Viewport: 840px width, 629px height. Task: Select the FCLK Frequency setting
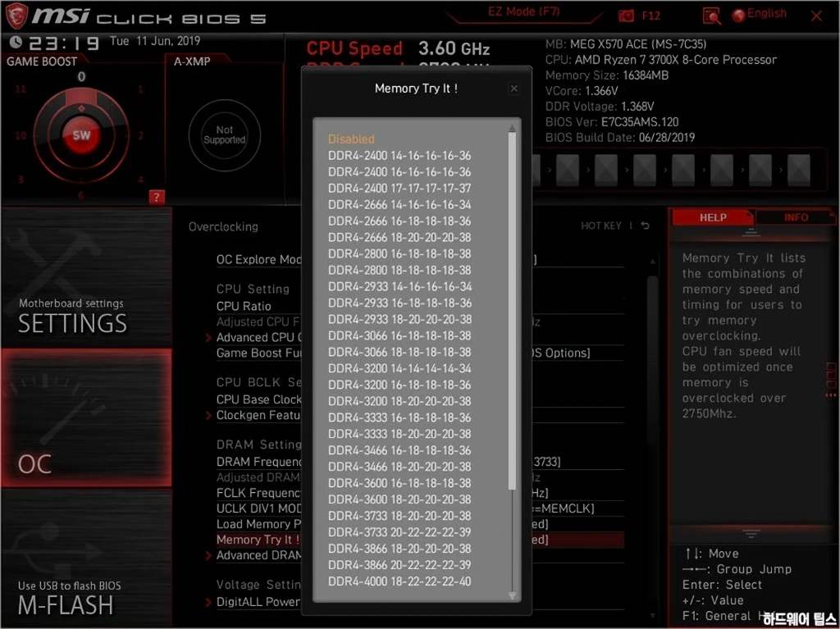click(x=259, y=493)
